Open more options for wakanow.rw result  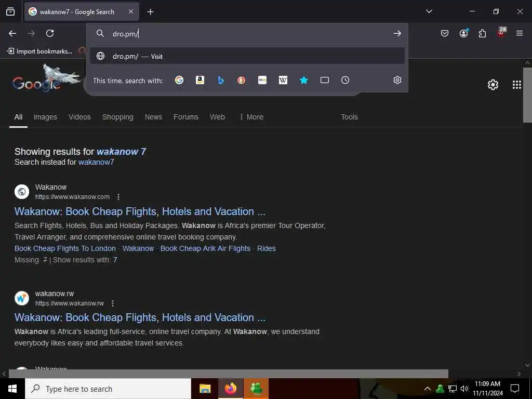pyautogui.click(x=113, y=303)
